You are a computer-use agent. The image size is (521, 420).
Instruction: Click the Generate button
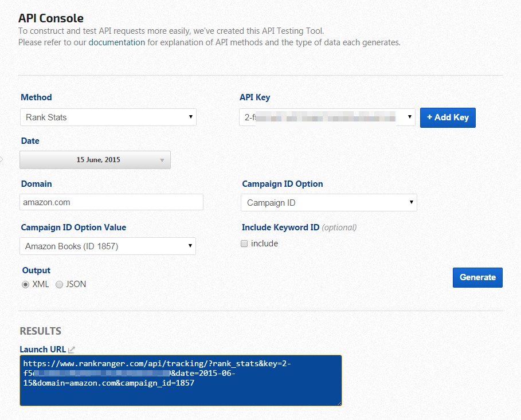click(x=477, y=277)
